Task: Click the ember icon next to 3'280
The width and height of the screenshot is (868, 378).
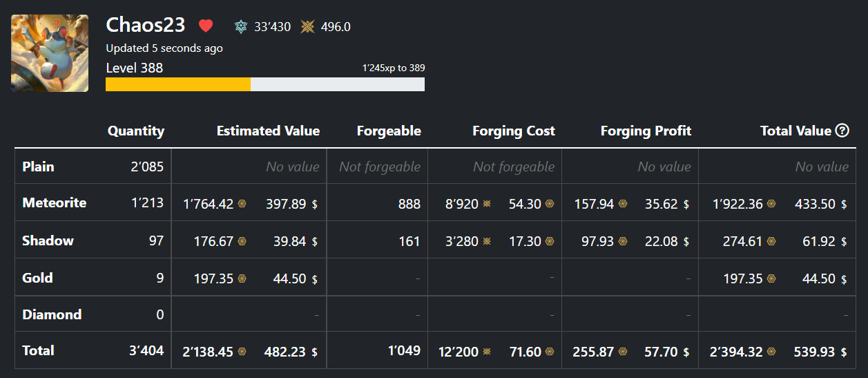Action: click(487, 241)
